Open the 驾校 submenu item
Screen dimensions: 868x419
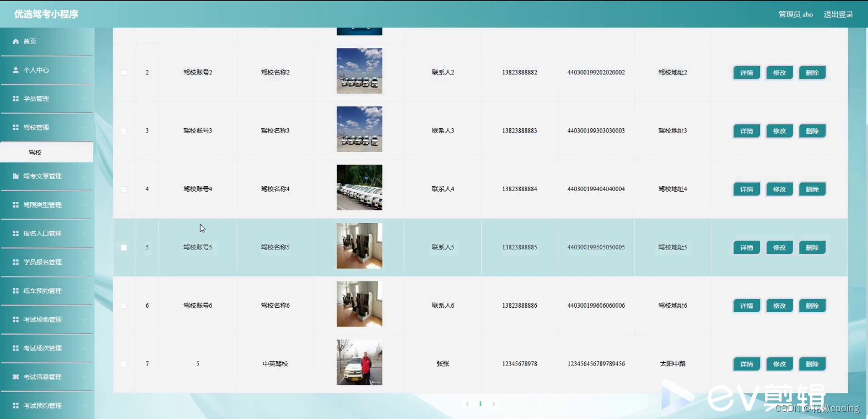47,153
